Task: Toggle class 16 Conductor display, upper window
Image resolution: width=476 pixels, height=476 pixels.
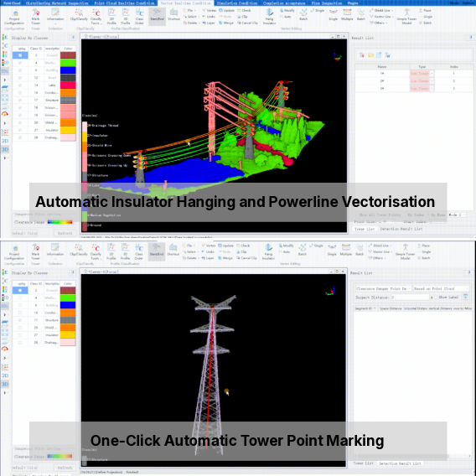Action: pos(20,92)
